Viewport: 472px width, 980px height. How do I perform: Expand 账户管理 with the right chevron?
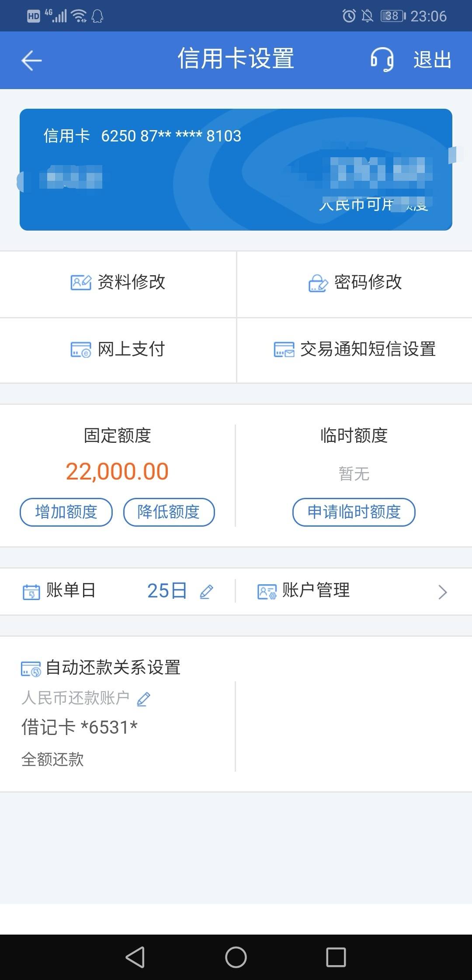pyautogui.click(x=442, y=592)
